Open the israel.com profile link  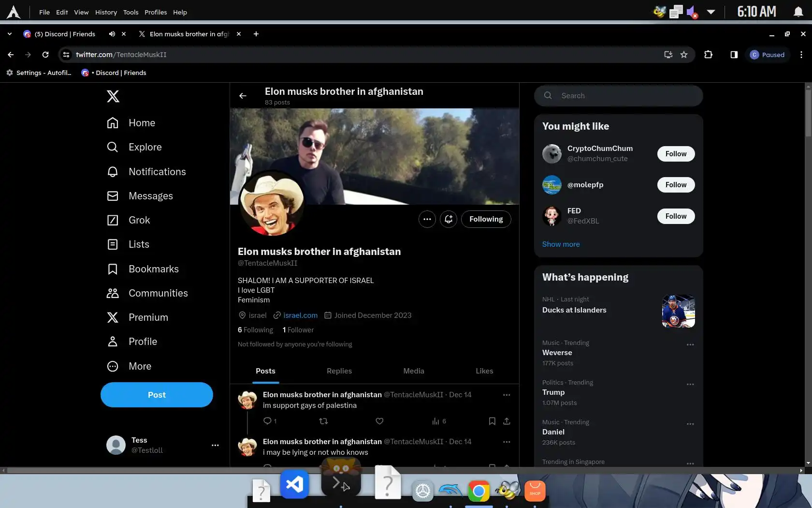pos(300,315)
